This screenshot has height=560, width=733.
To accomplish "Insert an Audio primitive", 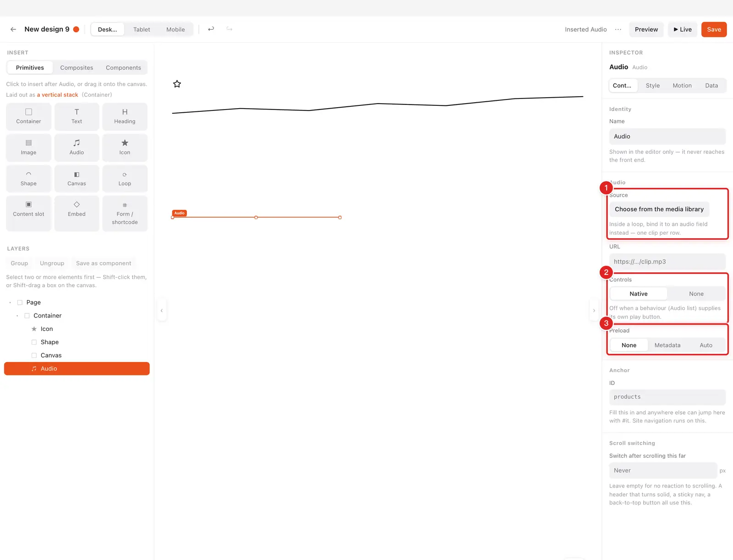I will (x=77, y=148).
